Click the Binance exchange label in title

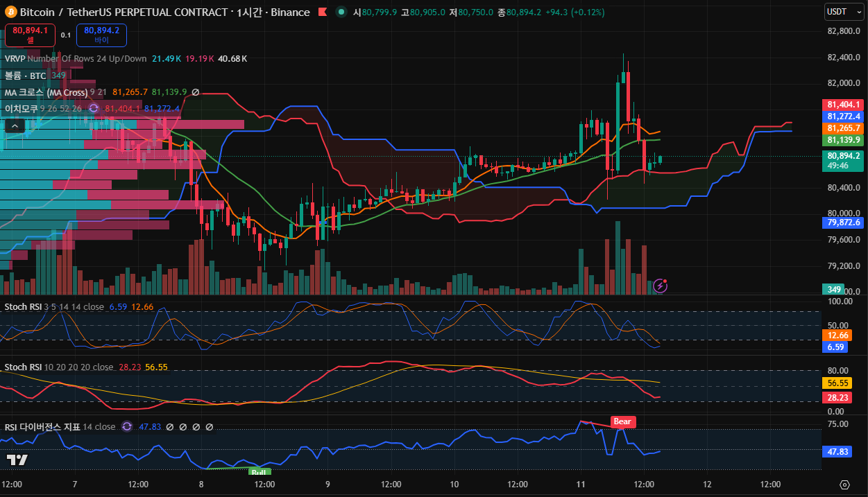(x=289, y=12)
